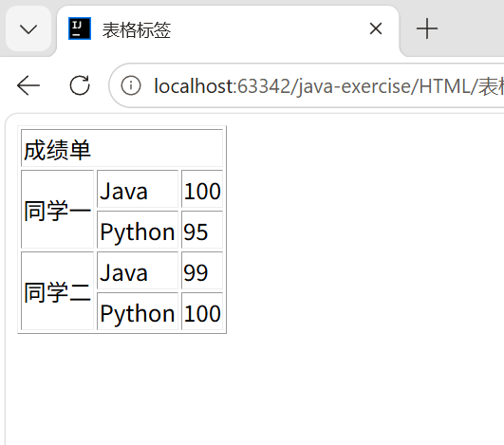Click the 成绩单 header cell
The width and height of the screenshot is (504, 445).
click(121, 148)
